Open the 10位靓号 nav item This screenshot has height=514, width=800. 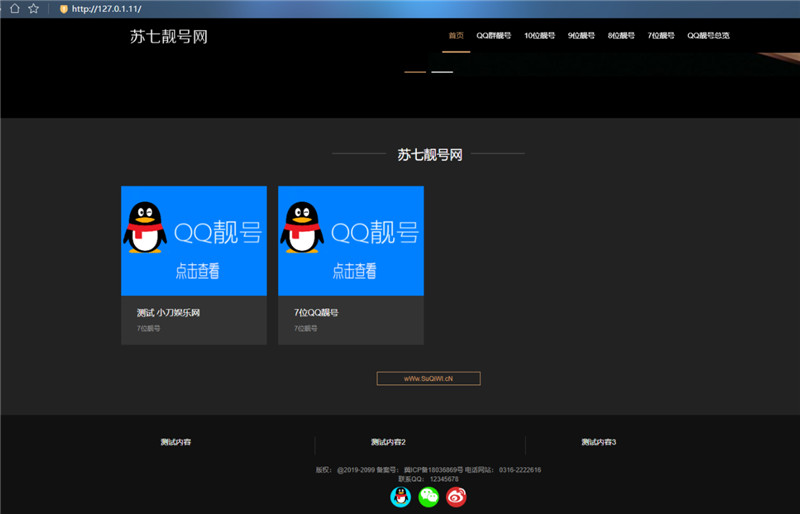click(539, 35)
